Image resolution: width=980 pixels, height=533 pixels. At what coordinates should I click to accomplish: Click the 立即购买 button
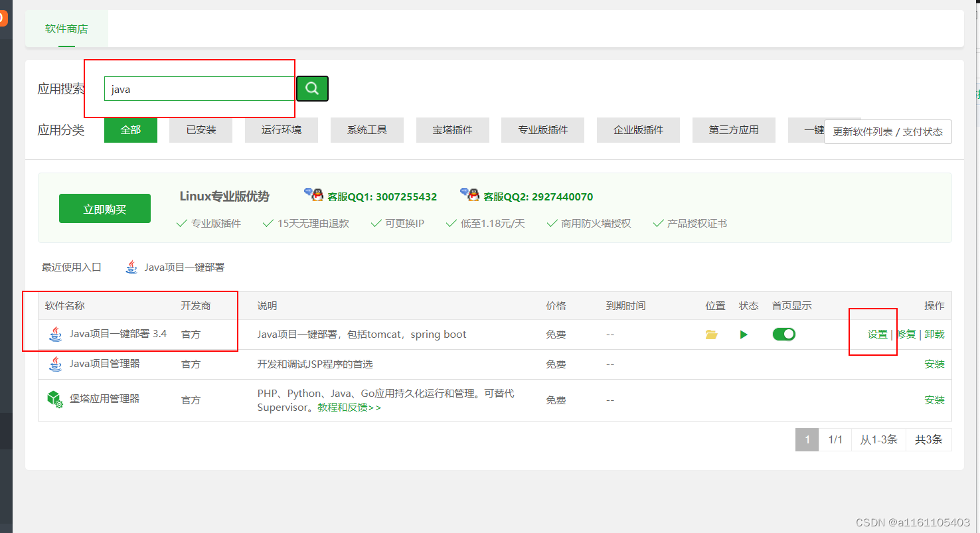[105, 209]
